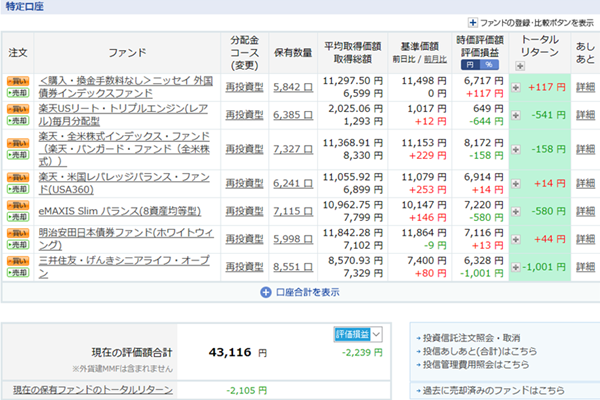The width and height of the screenshot is (600, 400).
Task: Click the sell (売却) button for eMAXIS Slim バランス
Action: pos(18,217)
